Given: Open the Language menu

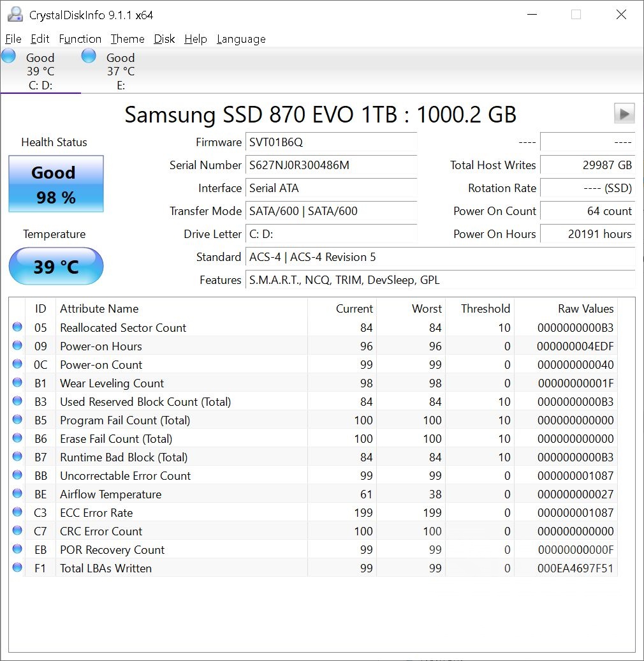Looking at the screenshot, I should (241, 39).
